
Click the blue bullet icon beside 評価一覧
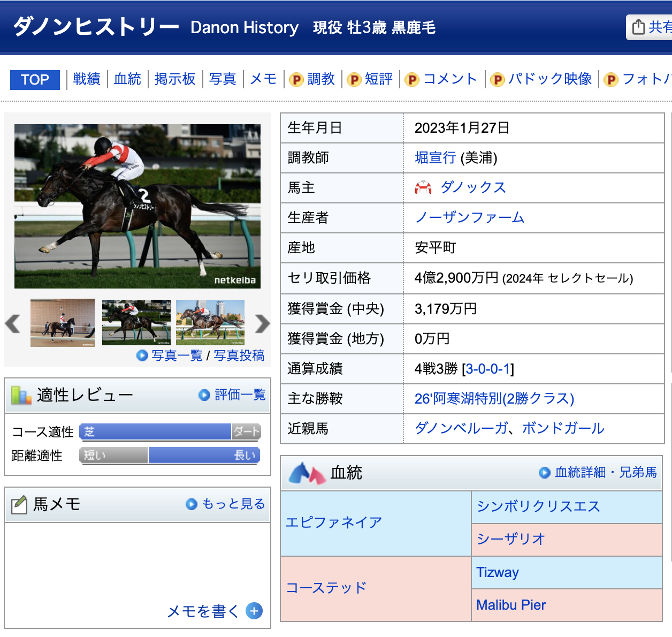coord(204,395)
